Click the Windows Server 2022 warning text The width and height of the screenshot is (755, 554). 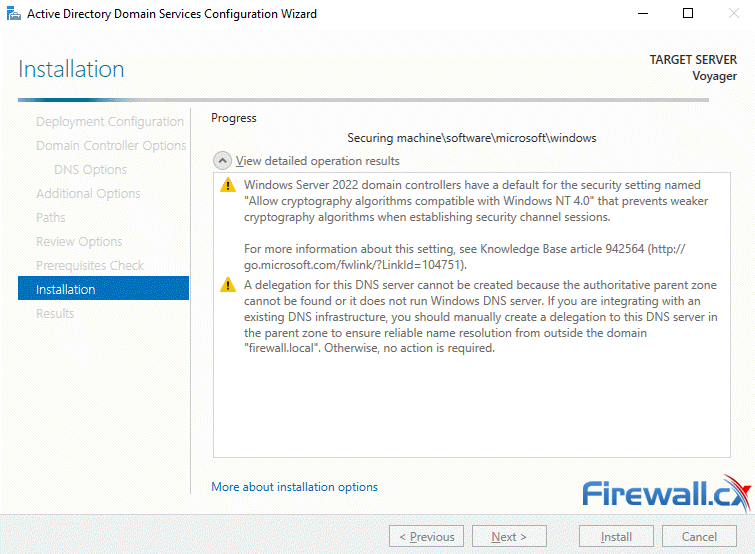[476, 201]
